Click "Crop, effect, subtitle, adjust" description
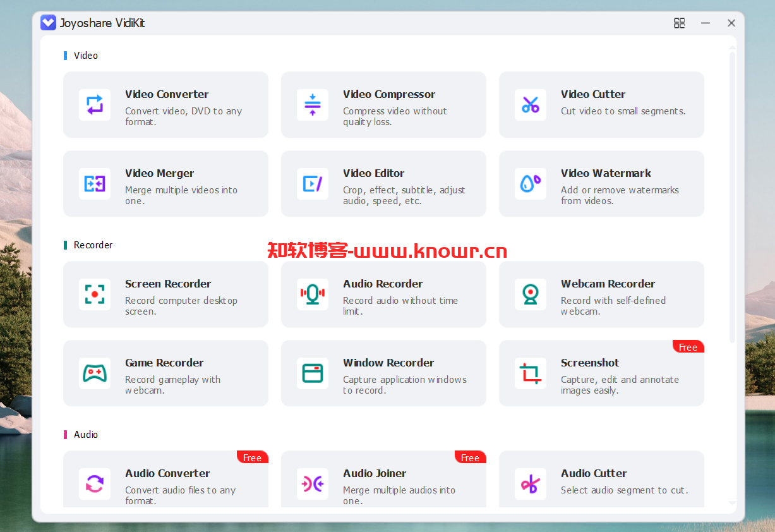This screenshot has width=775, height=532. pyautogui.click(x=404, y=190)
